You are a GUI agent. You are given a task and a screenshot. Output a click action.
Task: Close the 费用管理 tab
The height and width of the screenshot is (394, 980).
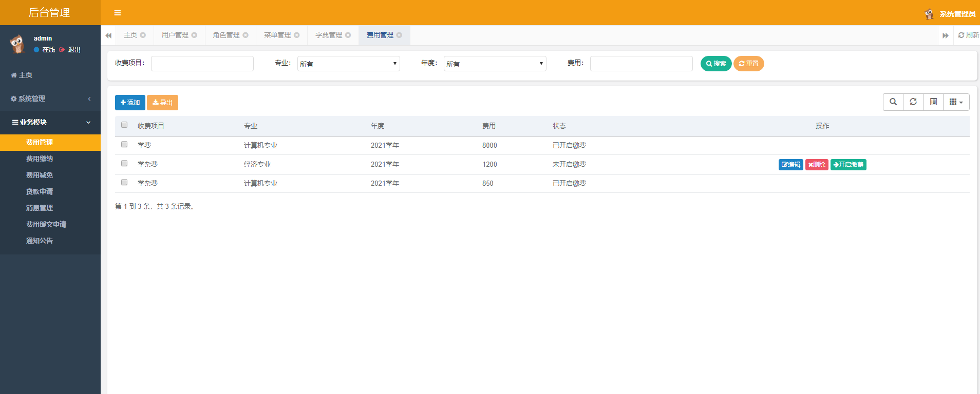pyautogui.click(x=399, y=35)
